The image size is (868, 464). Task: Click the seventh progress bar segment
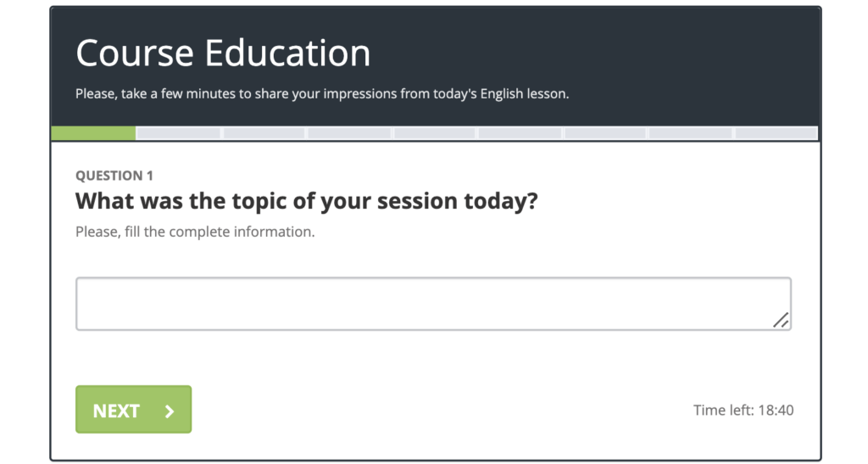605,133
